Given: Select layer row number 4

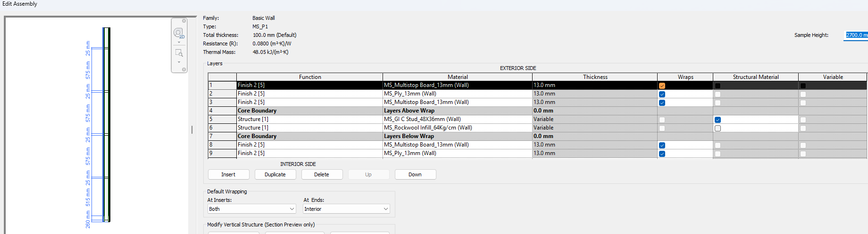Looking at the screenshot, I should (x=222, y=111).
